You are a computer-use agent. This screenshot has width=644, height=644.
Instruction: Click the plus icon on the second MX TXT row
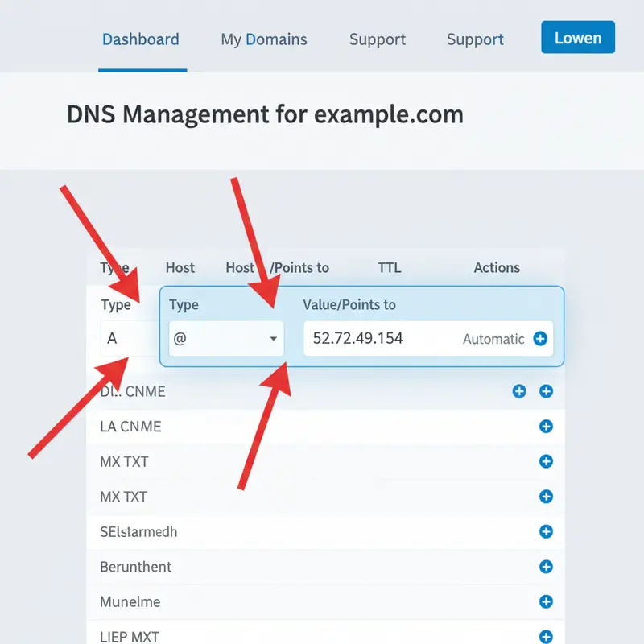pyautogui.click(x=546, y=497)
